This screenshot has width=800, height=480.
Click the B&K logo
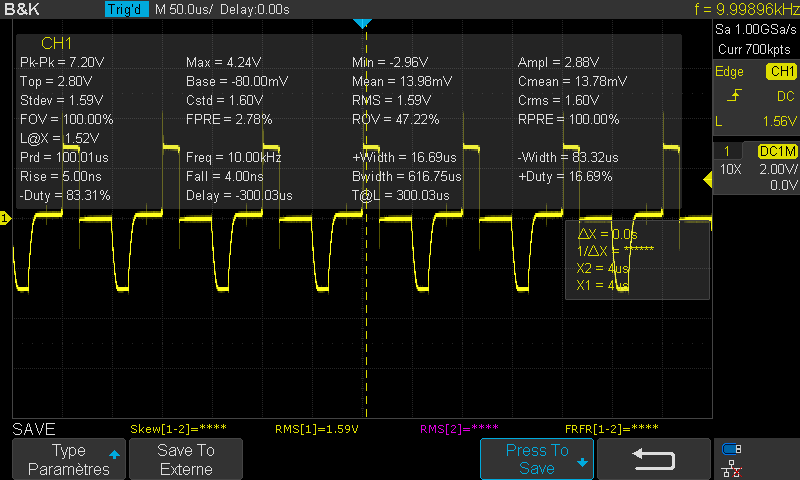21,9
